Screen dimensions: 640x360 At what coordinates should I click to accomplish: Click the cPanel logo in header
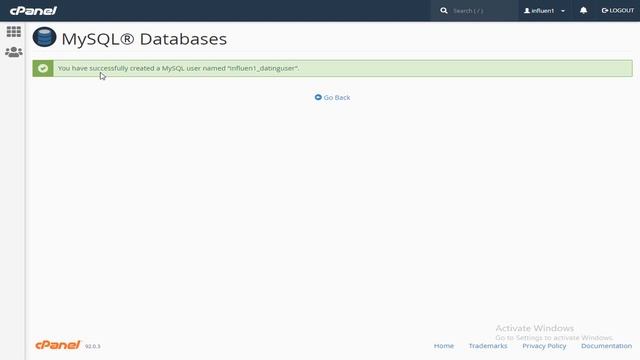tap(33, 11)
